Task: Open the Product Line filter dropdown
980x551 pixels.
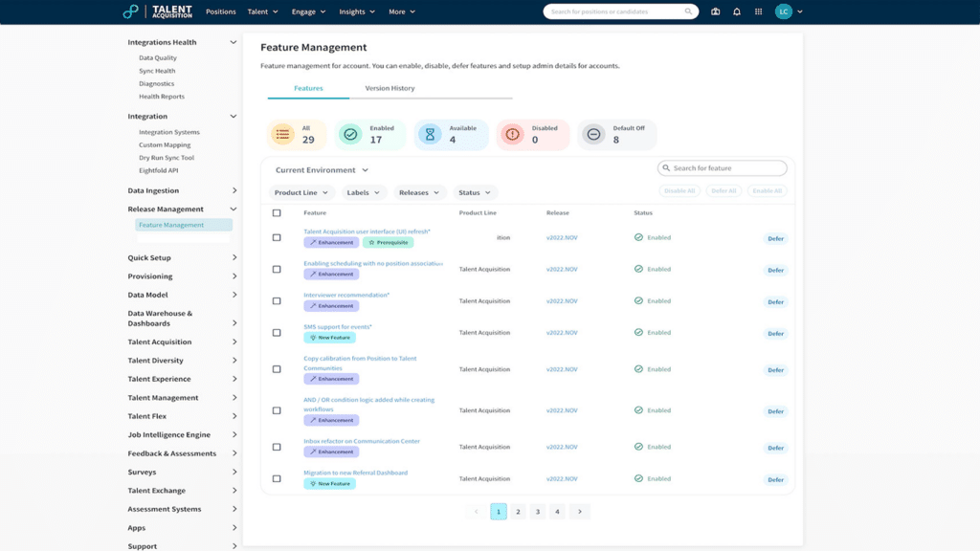Action: click(301, 192)
